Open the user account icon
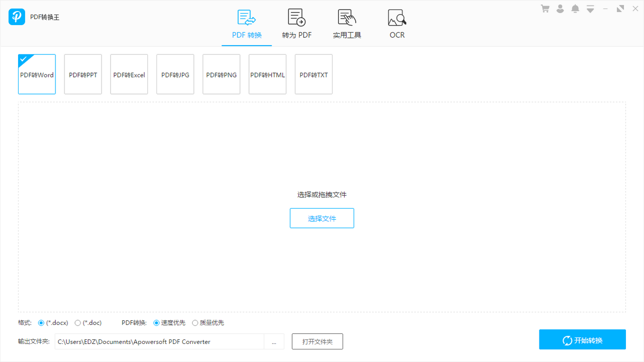This screenshot has width=644, height=362. pyautogui.click(x=560, y=9)
